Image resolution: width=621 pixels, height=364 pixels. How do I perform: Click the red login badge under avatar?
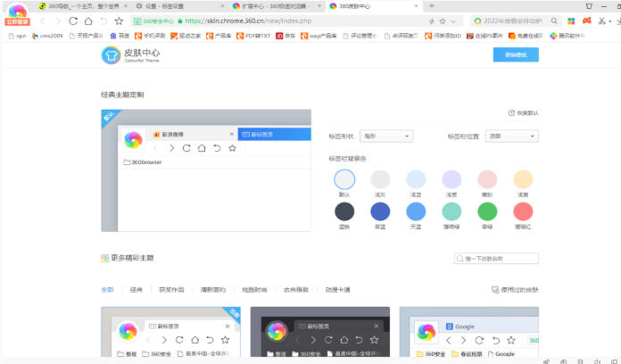point(18,21)
